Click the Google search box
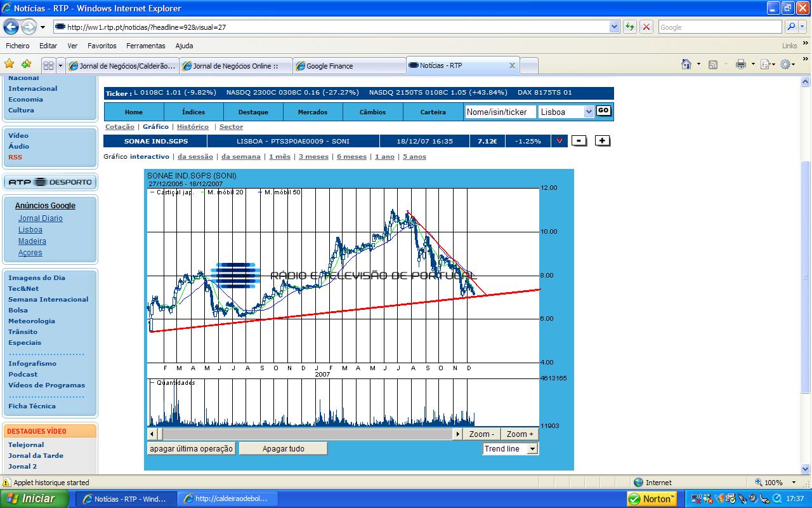812x508 pixels. [x=721, y=27]
